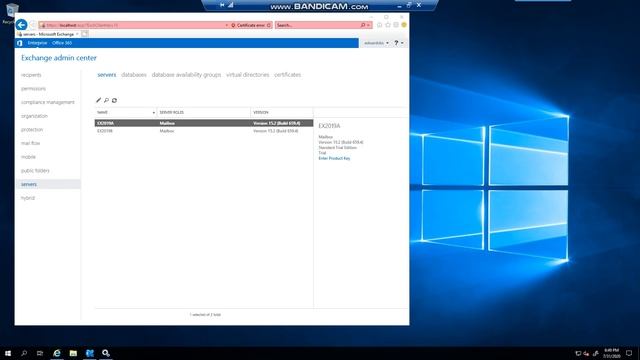Image resolution: width=640 pixels, height=360 pixels.
Task: Open public folders in left navigation
Action: coord(35,171)
